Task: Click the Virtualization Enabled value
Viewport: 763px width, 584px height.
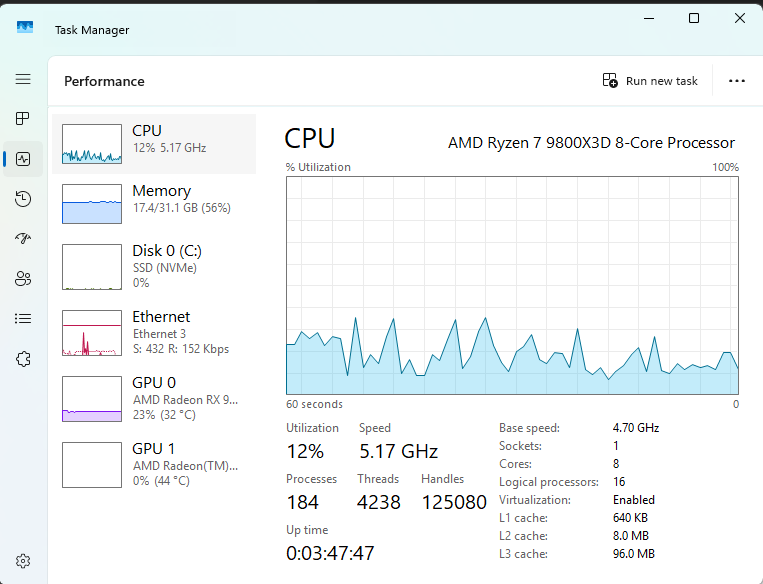Action: point(634,500)
